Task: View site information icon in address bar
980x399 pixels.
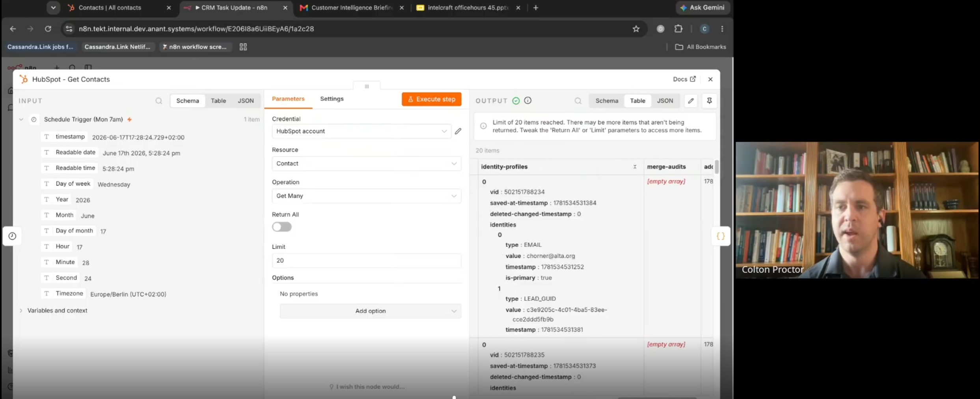Action: pos(69,29)
